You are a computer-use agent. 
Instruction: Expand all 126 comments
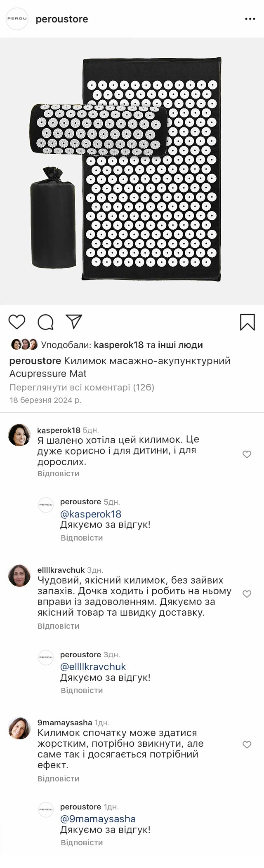click(x=82, y=387)
